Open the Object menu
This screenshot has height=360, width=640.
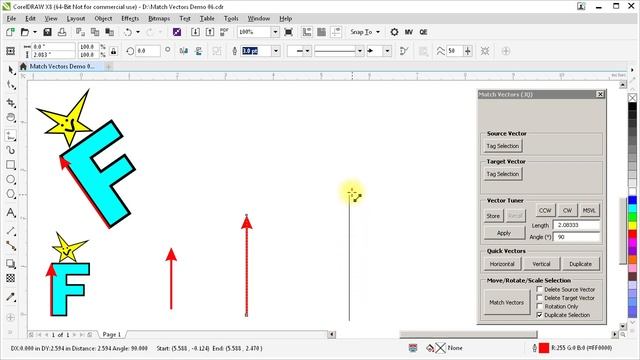click(x=103, y=18)
